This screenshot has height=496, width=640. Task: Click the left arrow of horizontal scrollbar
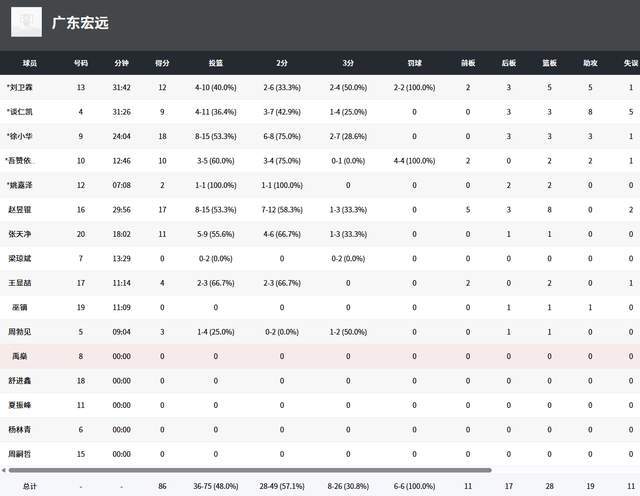[x=4, y=469]
